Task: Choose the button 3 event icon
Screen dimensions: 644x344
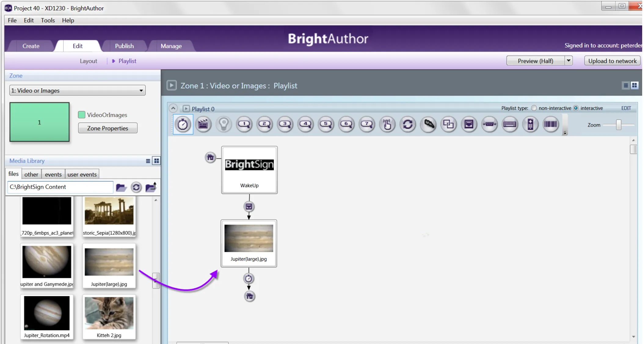Action: click(x=285, y=124)
